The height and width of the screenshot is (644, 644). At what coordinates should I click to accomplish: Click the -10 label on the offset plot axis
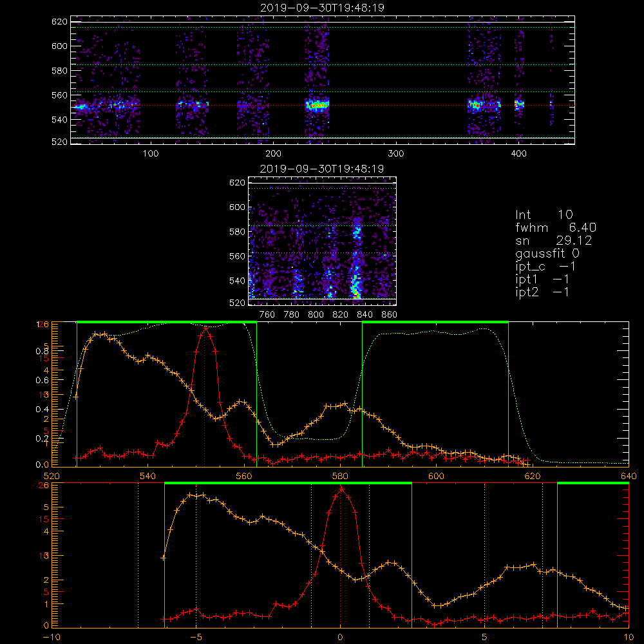52,638
